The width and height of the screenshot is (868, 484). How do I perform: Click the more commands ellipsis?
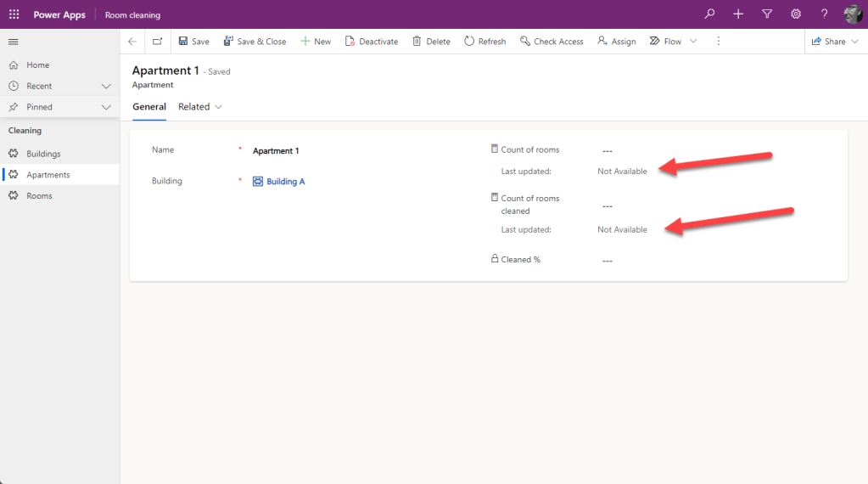pos(719,42)
